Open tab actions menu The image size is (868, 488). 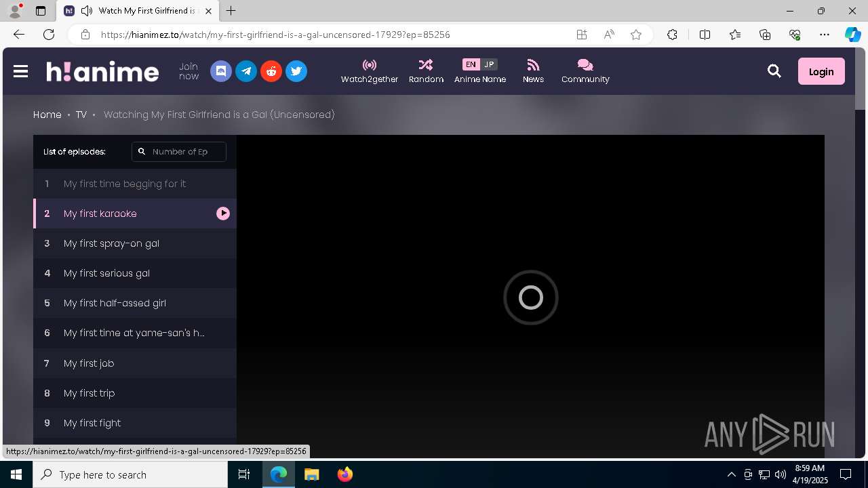[x=41, y=11]
